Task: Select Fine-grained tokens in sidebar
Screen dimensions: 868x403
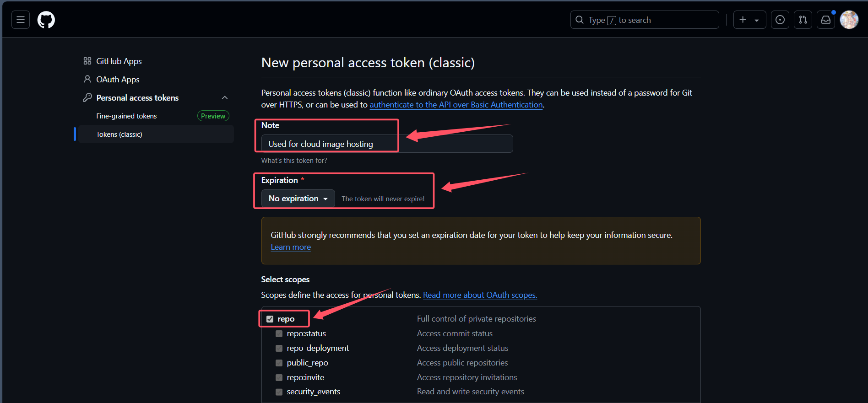Action: click(x=126, y=116)
